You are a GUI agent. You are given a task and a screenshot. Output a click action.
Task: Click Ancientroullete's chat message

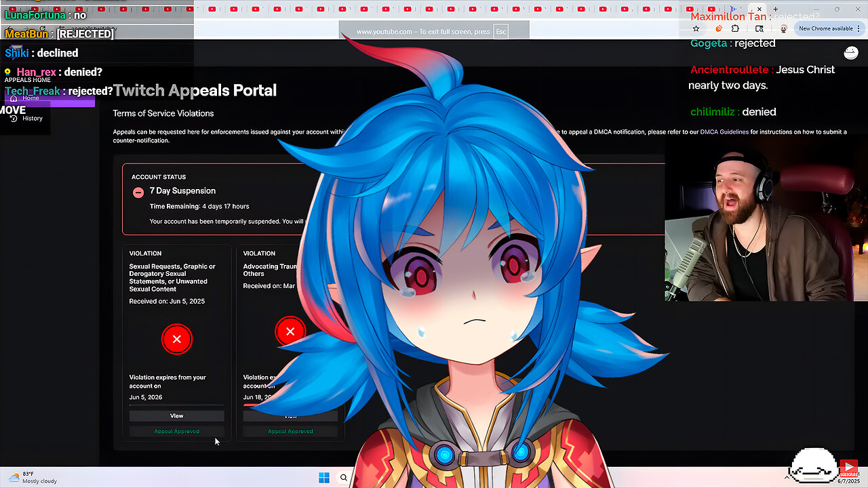[763, 77]
